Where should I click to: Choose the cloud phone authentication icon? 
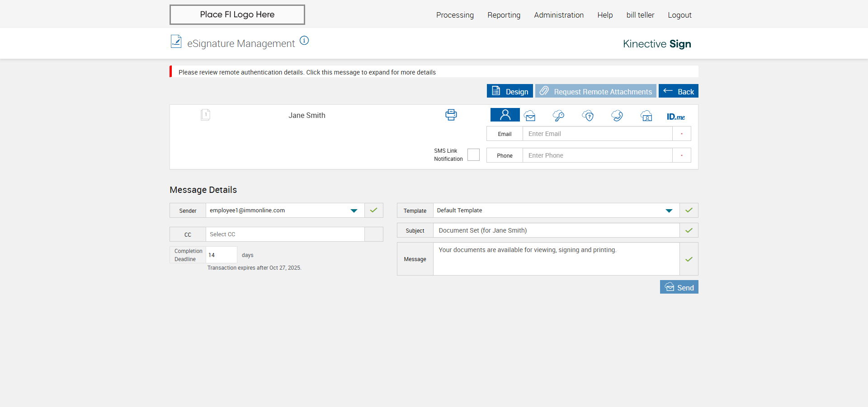[x=617, y=116]
